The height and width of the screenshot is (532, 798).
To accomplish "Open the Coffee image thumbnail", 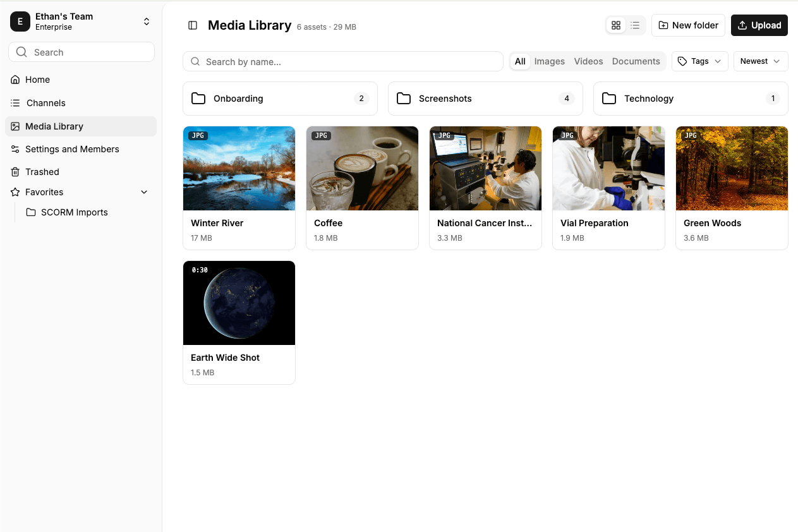I will [362, 168].
